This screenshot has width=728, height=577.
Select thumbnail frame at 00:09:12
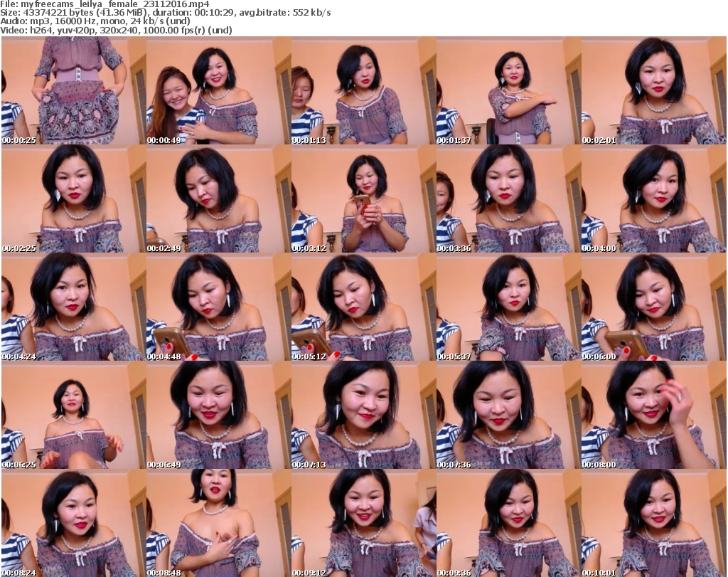click(x=363, y=523)
